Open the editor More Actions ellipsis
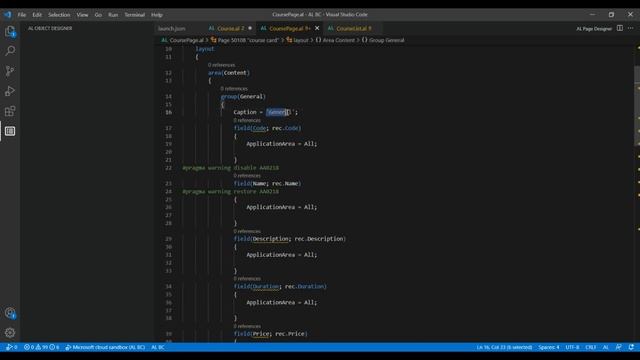 pyautogui.click(x=631, y=28)
